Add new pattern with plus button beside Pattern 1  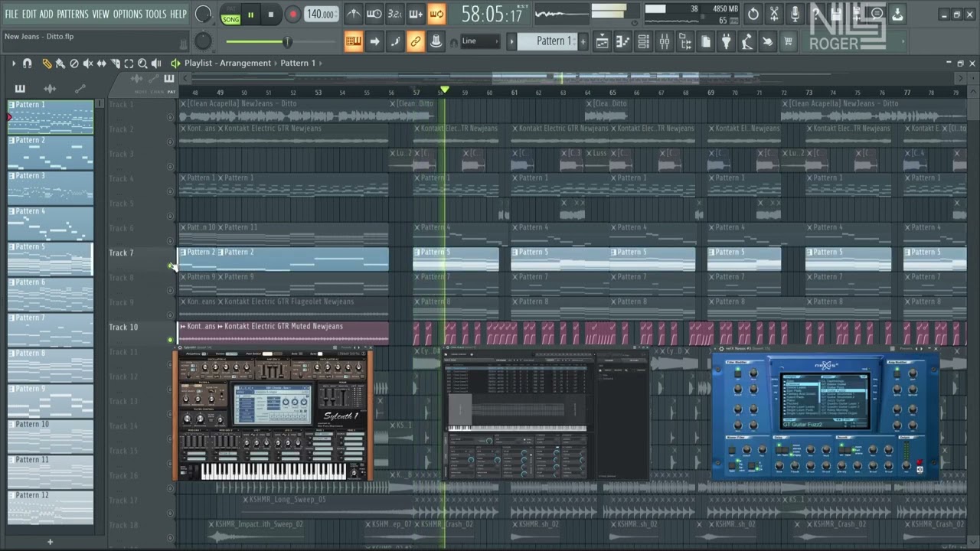(x=583, y=41)
